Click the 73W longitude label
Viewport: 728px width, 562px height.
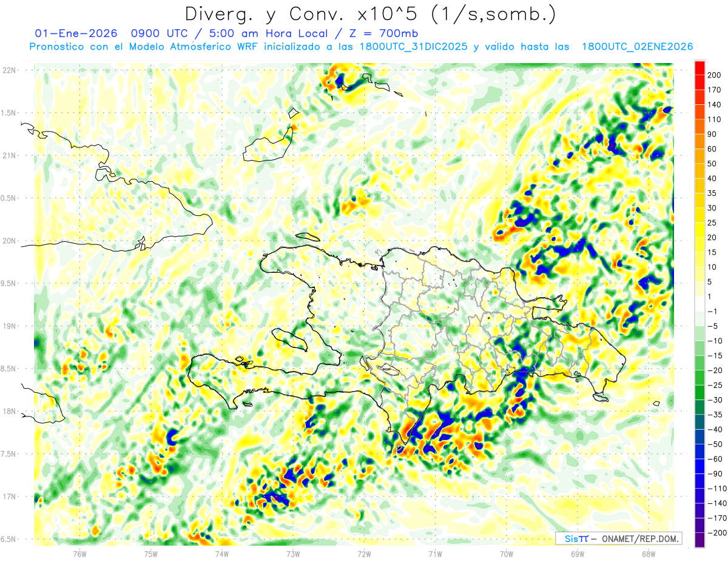293,554
